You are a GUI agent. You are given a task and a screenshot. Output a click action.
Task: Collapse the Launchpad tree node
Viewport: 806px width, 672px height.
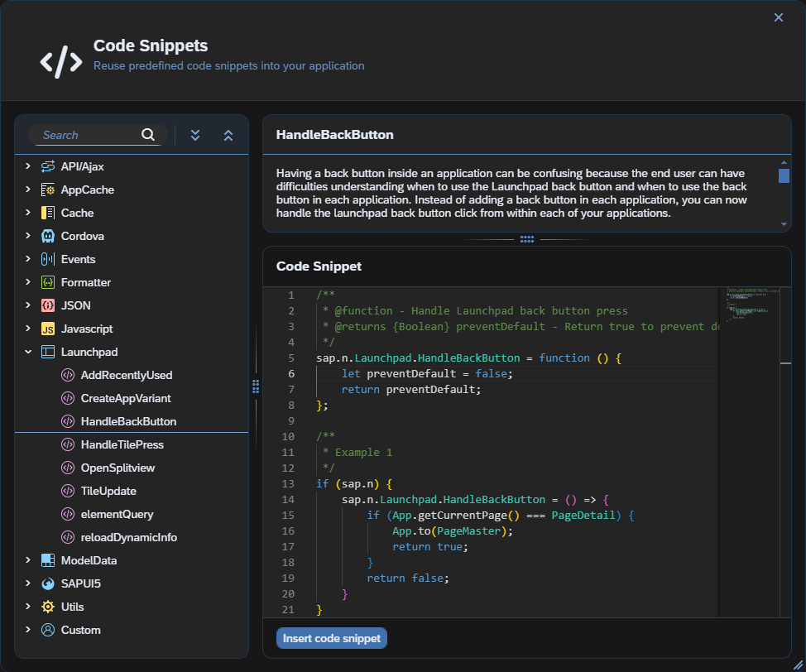click(28, 352)
